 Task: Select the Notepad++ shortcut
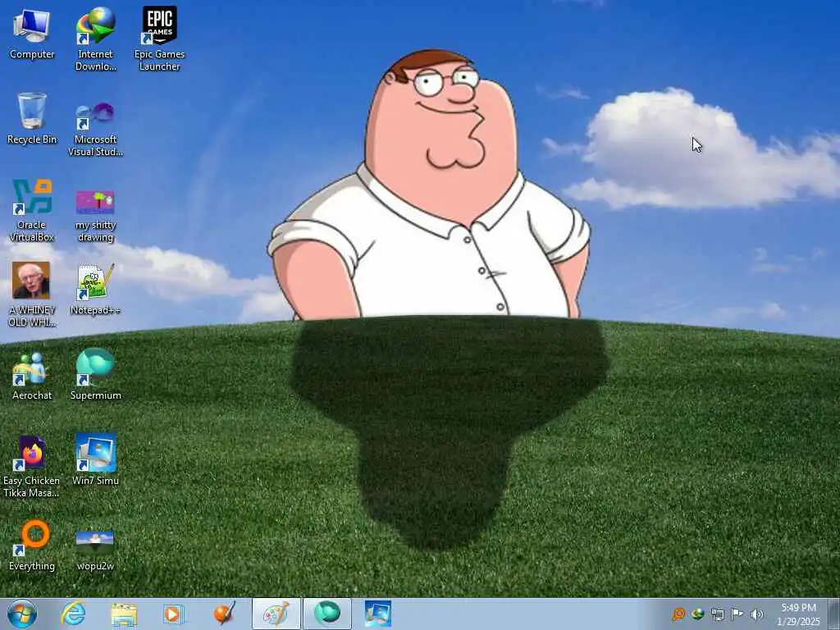point(95,290)
